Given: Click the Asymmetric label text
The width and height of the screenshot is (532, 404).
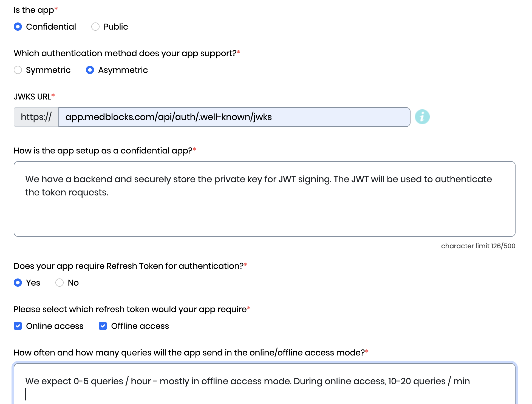Looking at the screenshot, I should tap(123, 70).
